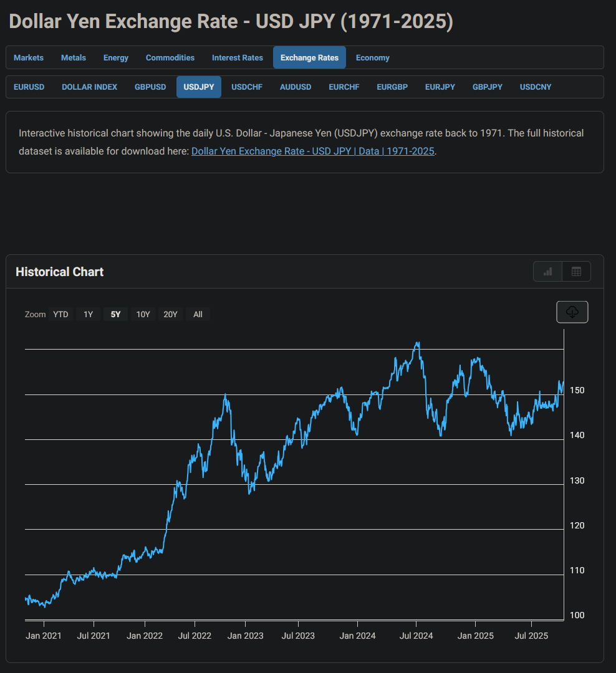
Task: Open the chart view icon button
Action: click(547, 272)
